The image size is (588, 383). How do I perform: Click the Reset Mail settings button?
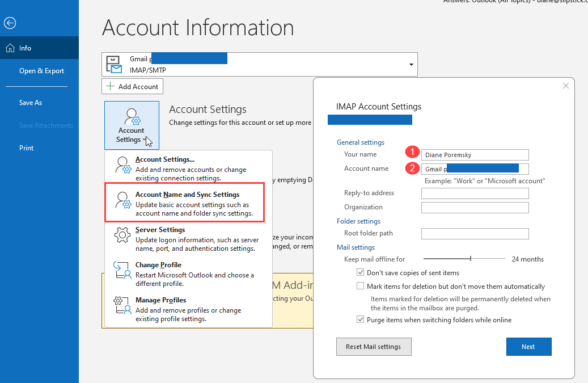[x=374, y=347]
